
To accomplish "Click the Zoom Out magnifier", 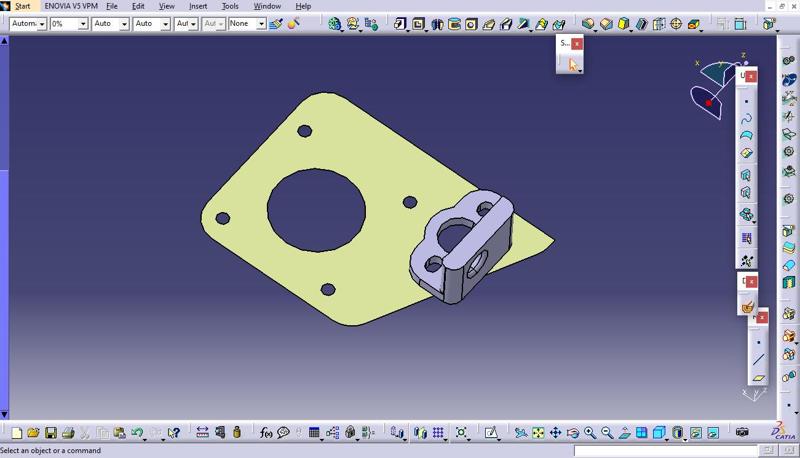I will (607, 433).
